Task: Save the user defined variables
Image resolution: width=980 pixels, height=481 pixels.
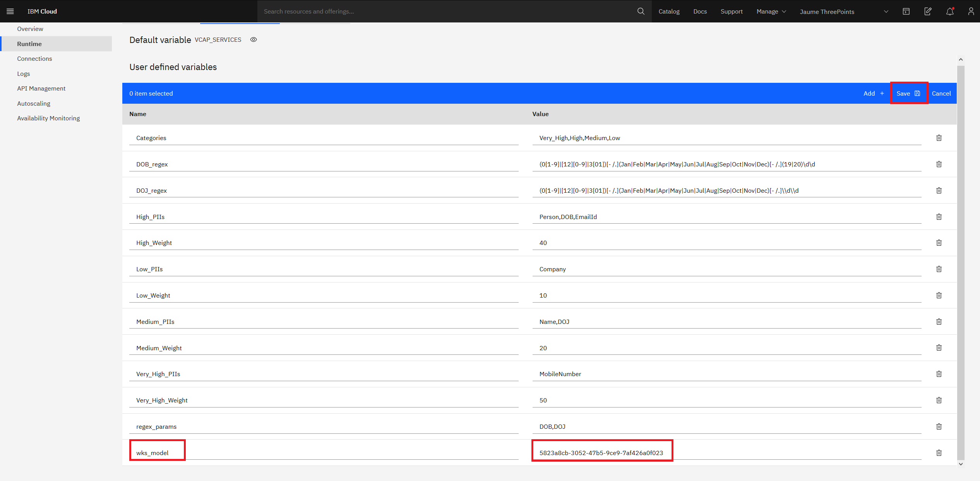Action: point(908,93)
